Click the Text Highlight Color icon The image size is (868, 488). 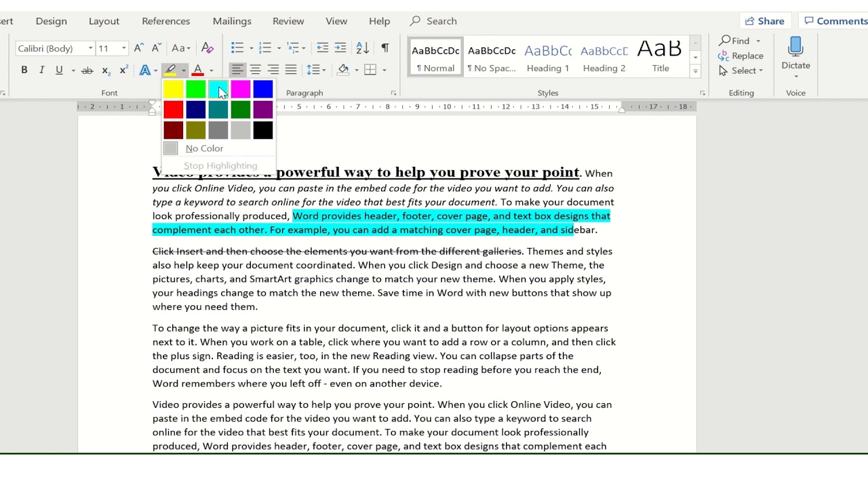pos(170,70)
